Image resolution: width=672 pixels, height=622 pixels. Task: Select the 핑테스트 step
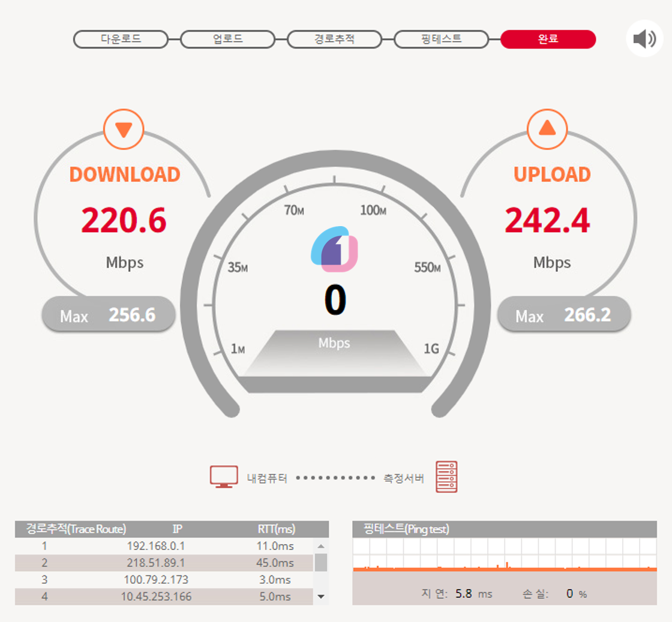(x=441, y=39)
